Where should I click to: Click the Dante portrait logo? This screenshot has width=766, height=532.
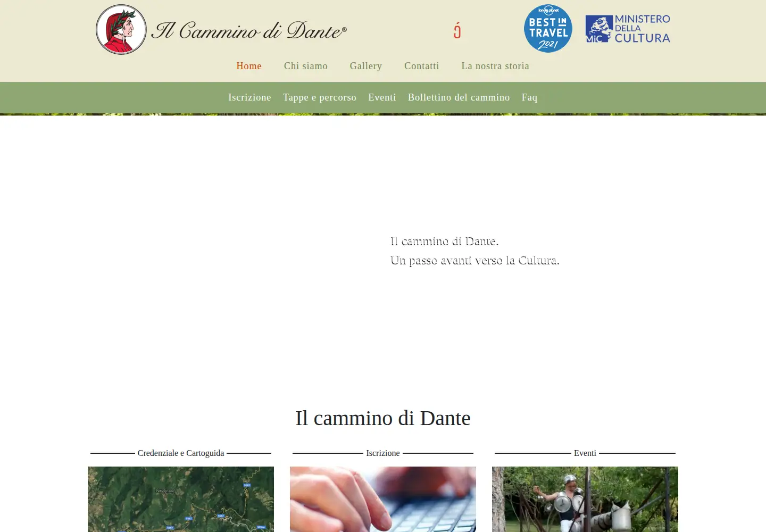pyautogui.click(x=121, y=30)
